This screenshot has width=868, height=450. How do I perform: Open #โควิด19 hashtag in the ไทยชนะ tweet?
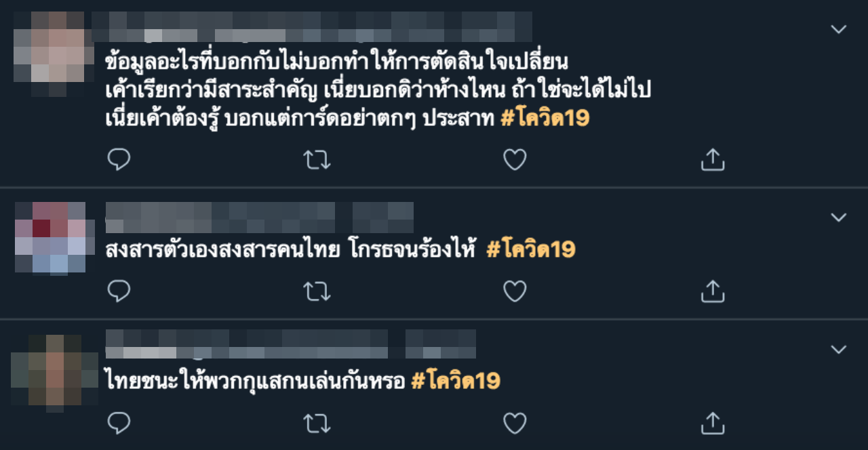[x=456, y=381]
